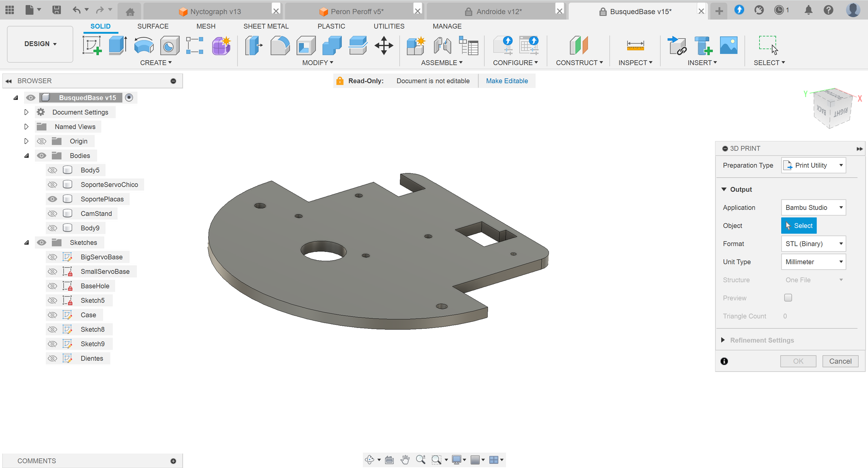The image size is (868, 468).
Task: Select the Revolve tool icon
Action: click(144, 46)
